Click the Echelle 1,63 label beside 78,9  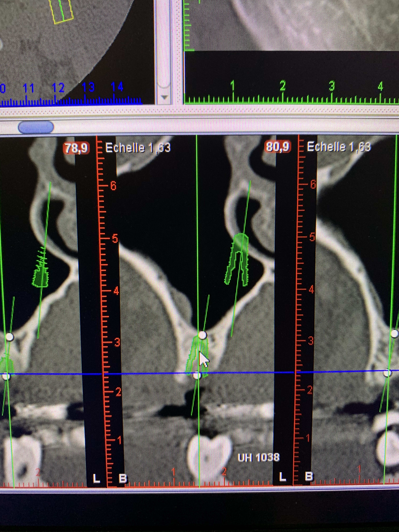click(138, 148)
